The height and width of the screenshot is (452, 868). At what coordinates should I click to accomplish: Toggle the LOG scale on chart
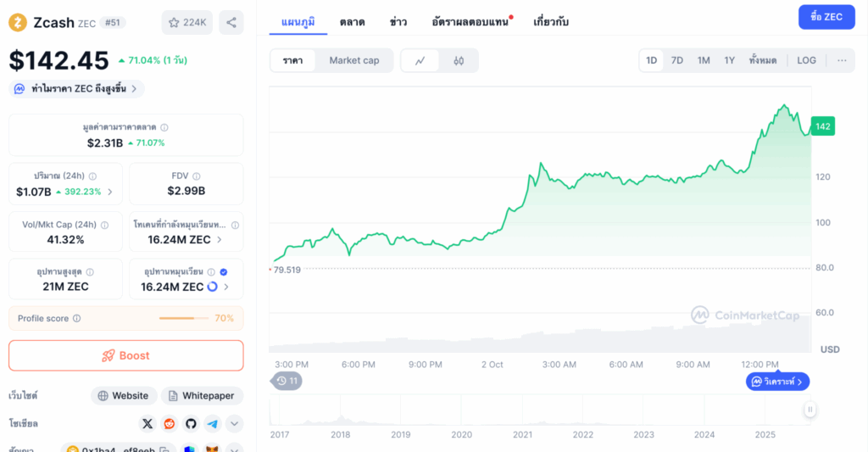click(x=806, y=60)
